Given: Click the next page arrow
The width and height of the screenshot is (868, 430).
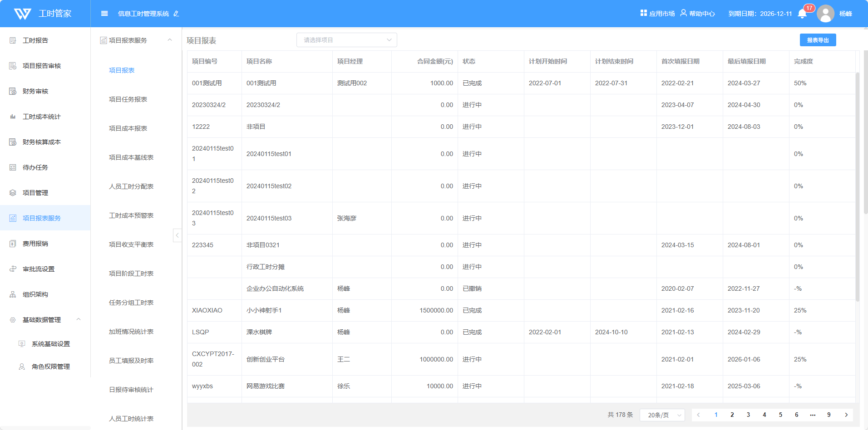Looking at the screenshot, I should tap(846, 415).
